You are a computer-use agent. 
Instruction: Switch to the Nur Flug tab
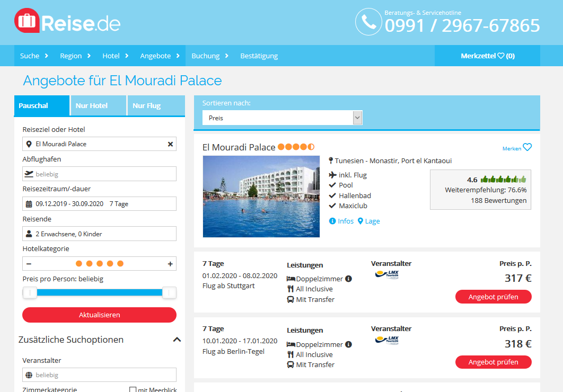coord(156,105)
